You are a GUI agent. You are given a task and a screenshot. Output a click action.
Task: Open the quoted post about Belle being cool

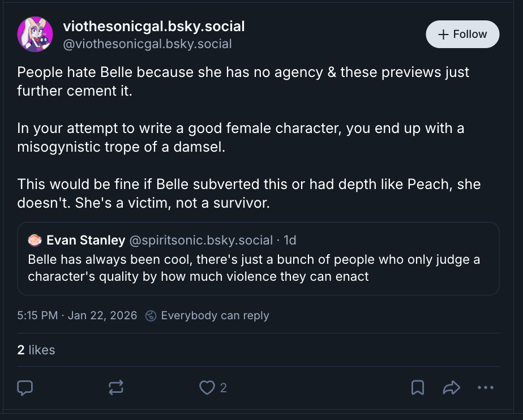(258, 268)
